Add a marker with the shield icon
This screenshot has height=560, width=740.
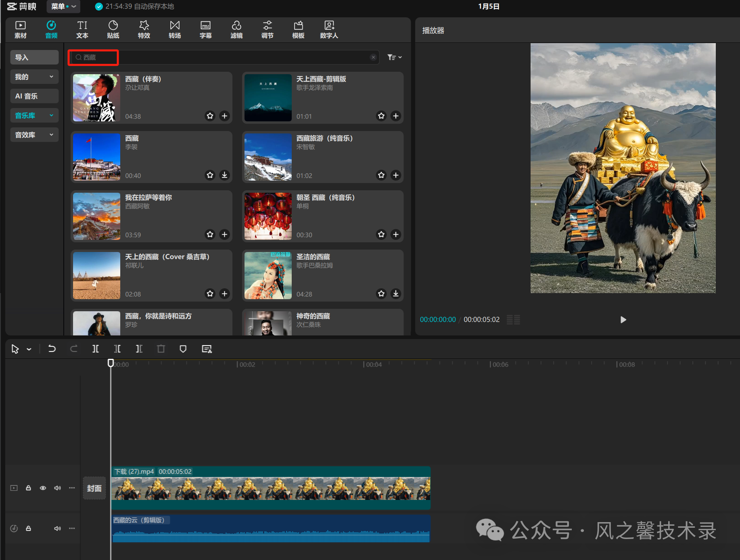point(183,349)
